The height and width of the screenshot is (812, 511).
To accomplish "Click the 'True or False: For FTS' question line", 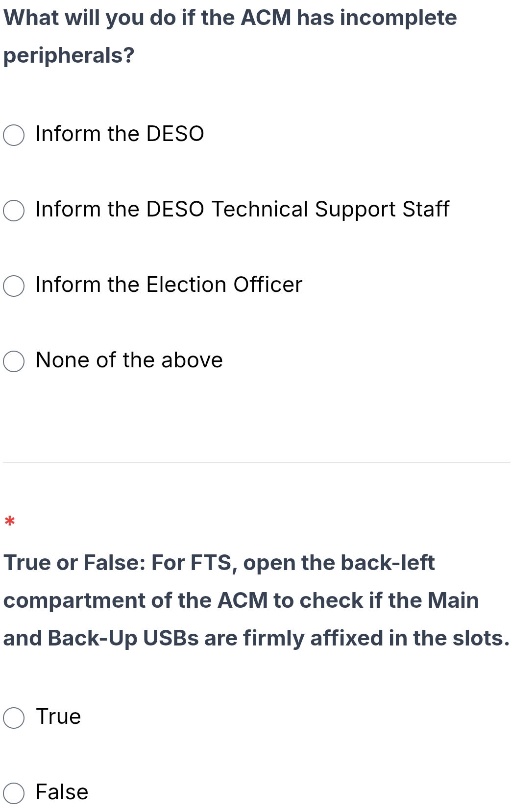I will pyautogui.click(x=219, y=563).
